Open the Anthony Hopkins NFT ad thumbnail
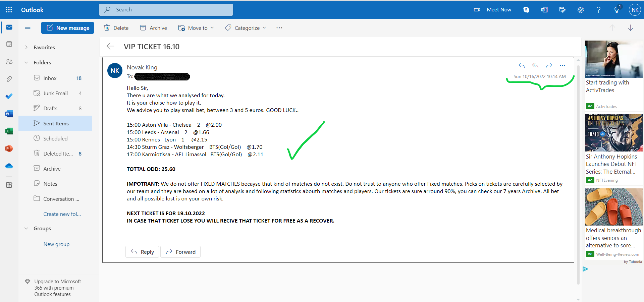 coord(614,133)
